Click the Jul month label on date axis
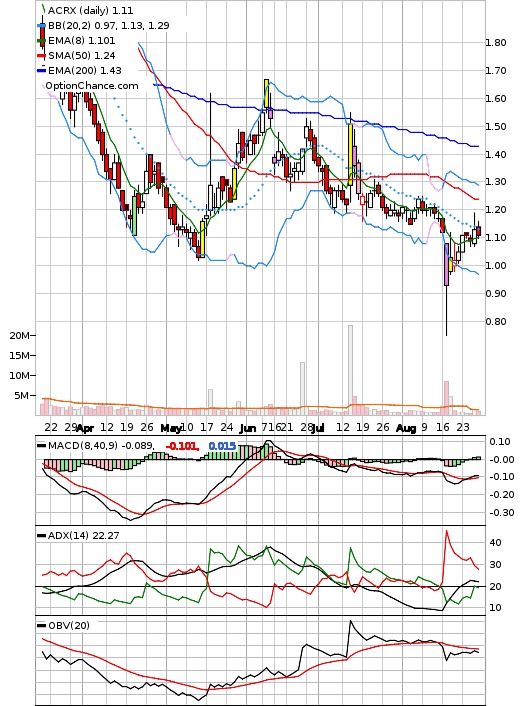526x706 pixels. [318, 428]
